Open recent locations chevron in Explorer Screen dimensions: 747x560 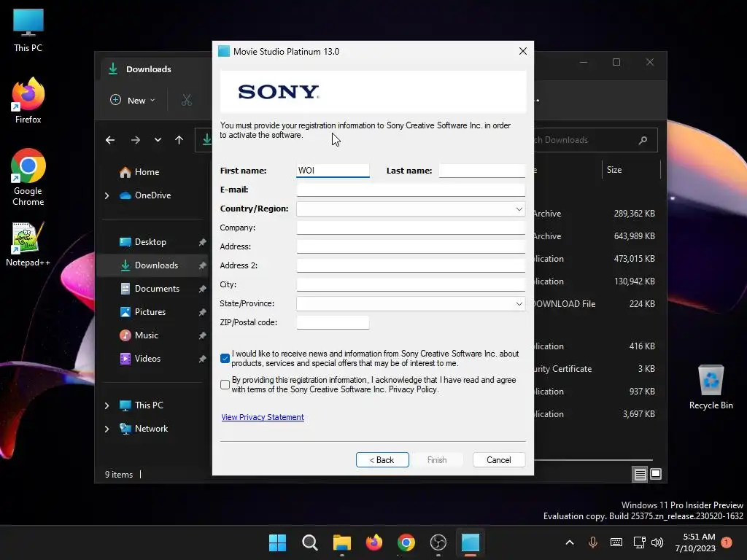pos(158,140)
